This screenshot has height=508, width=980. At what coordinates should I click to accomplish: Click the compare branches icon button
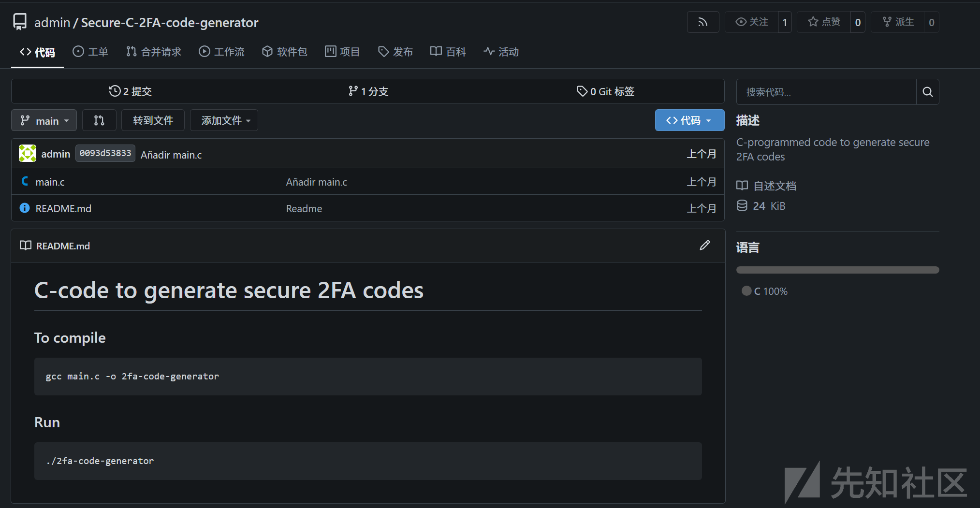point(99,120)
